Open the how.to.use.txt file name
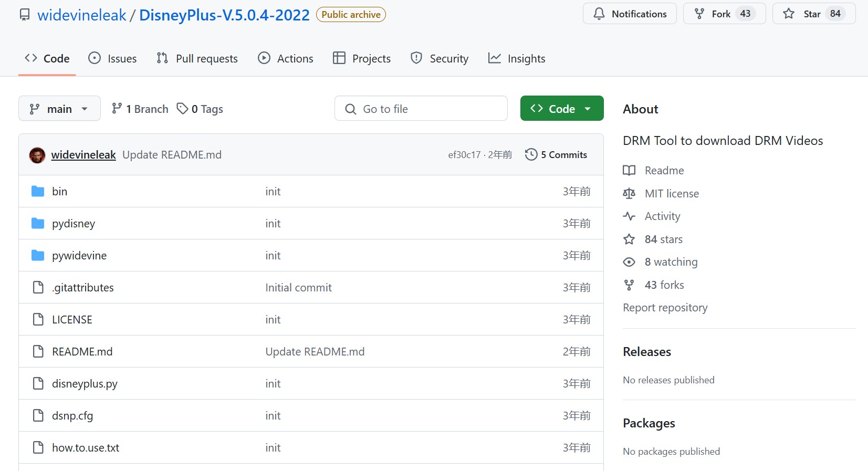The height and width of the screenshot is (471, 868). (86, 447)
